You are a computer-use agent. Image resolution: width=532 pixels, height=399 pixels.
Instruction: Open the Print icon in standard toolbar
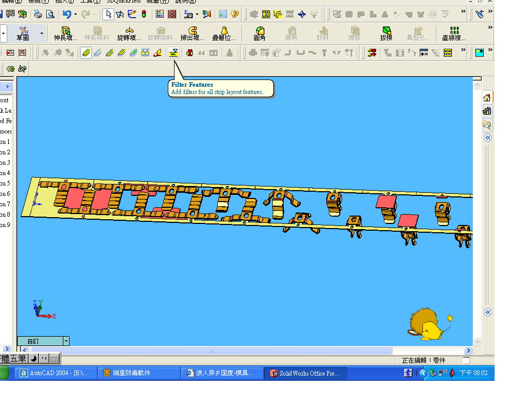(x=38, y=14)
